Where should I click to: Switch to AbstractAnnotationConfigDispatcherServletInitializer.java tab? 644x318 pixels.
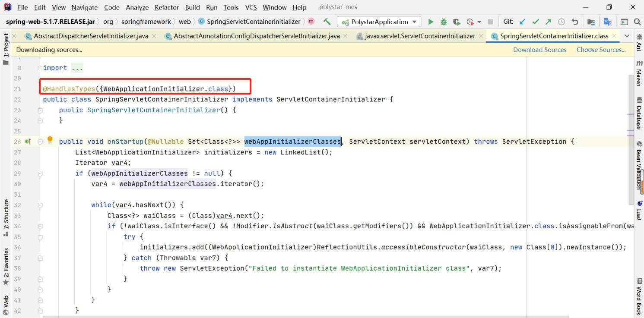tap(257, 36)
